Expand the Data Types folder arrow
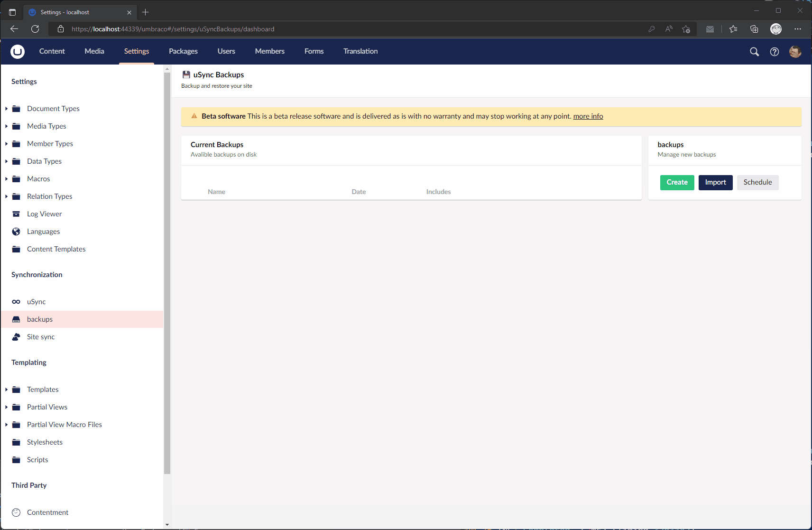 6,161
